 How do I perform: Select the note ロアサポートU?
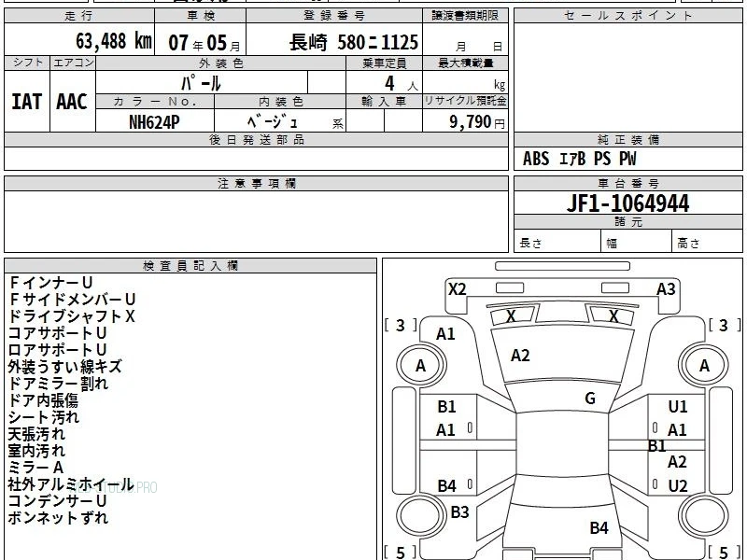click(x=57, y=349)
